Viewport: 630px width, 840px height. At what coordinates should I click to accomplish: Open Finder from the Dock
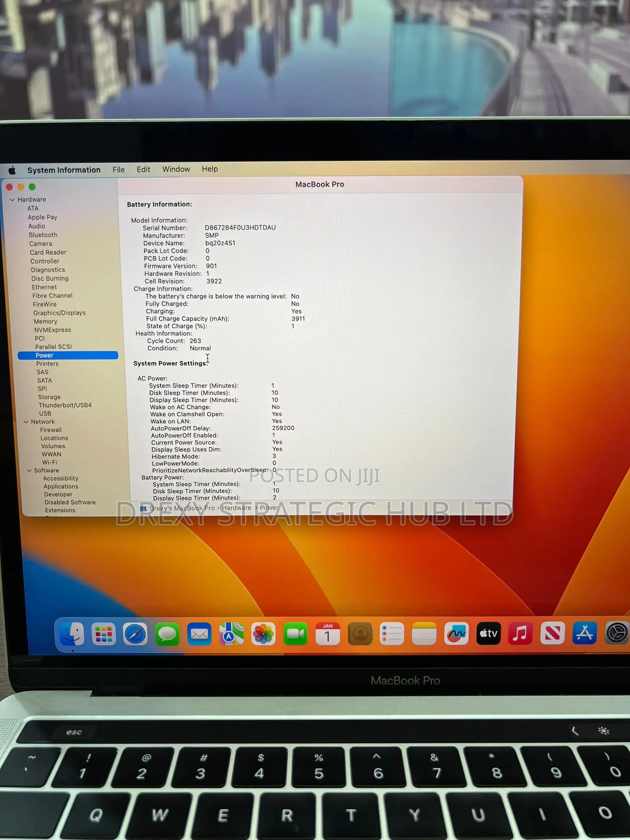pyautogui.click(x=72, y=634)
